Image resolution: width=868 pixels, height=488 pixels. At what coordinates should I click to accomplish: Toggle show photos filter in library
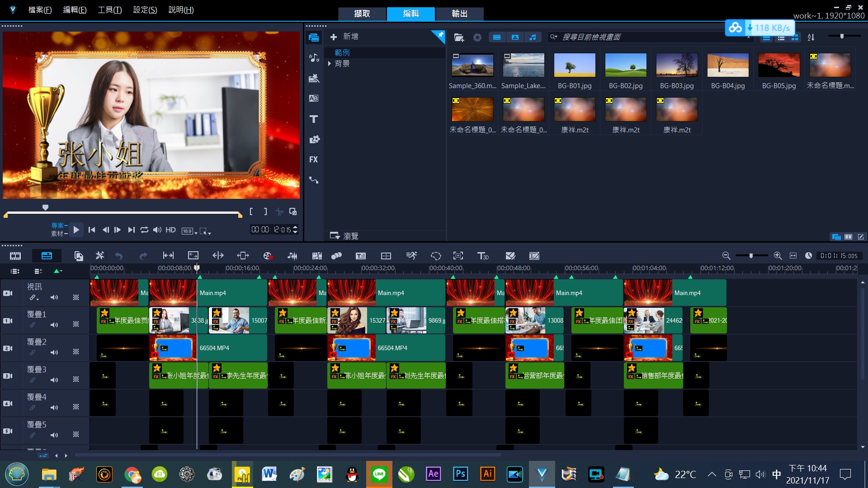pyautogui.click(x=515, y=38)
